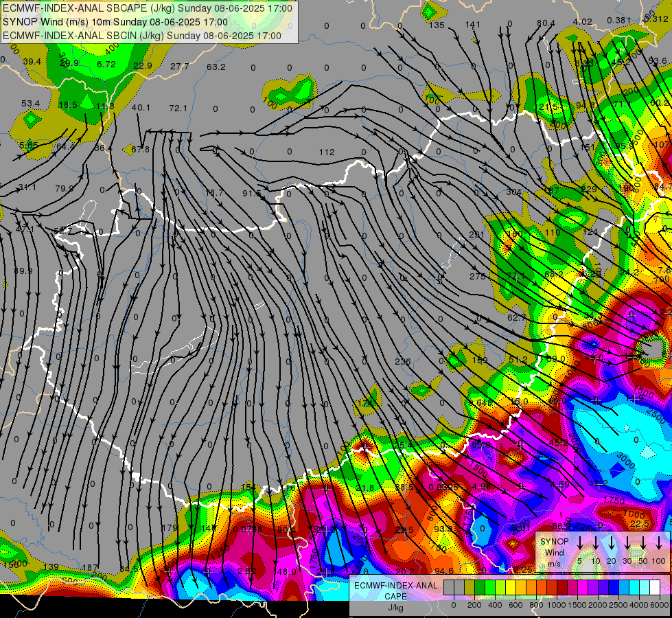The width and height of the screenshot is (672, 618).
Task: Click the 20 m/s wind arrow in legend
Action: click(612, 543)
